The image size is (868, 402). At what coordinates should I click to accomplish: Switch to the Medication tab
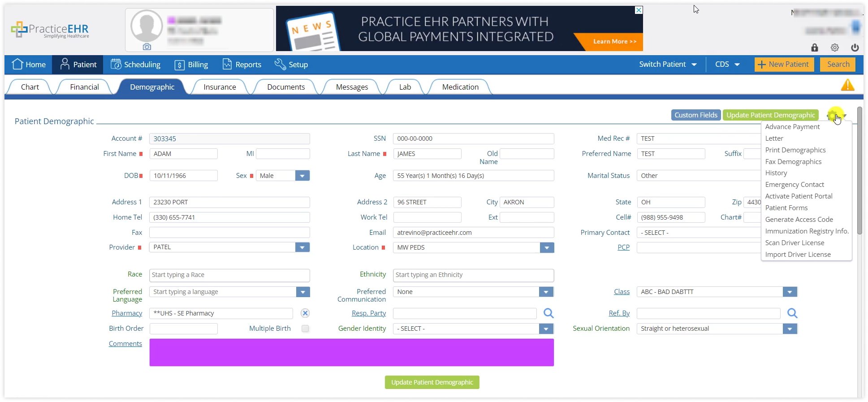click(460, 87)
